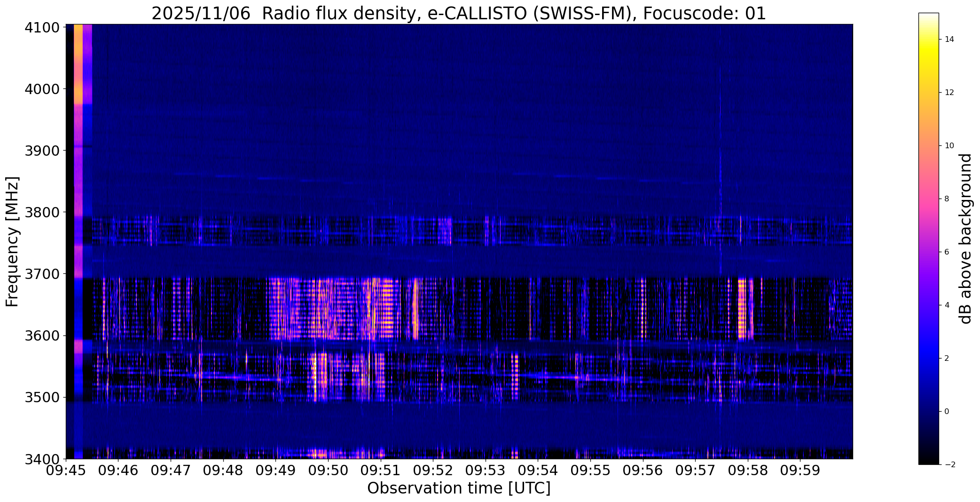Click the 3900 frequency tick label
This screenshot has height=502, width=980.
42,151
